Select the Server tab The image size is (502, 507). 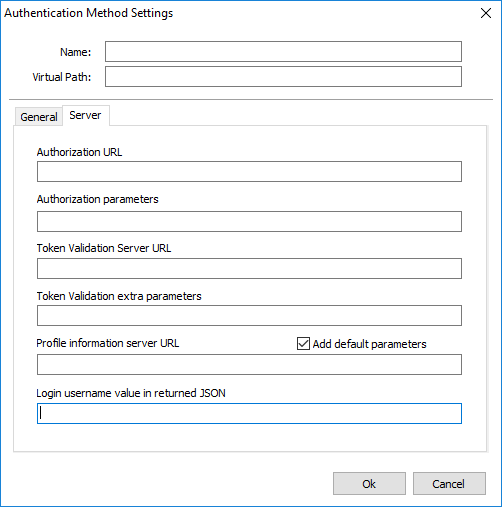(x=85, y=115)
